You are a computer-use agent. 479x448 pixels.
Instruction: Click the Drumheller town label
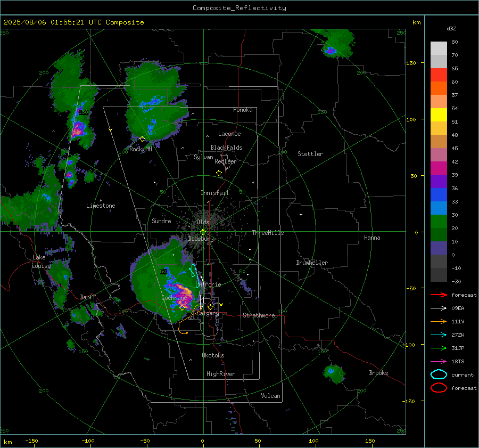312,263
